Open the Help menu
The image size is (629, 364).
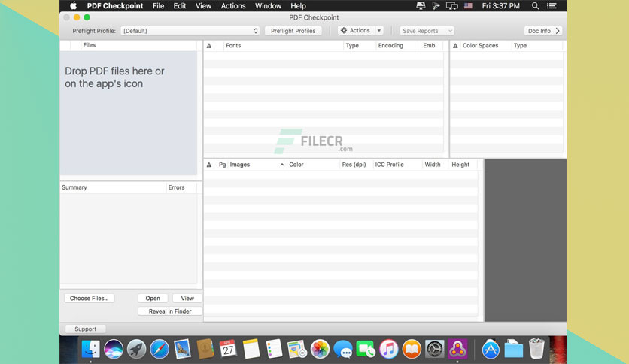pos(298,5)
